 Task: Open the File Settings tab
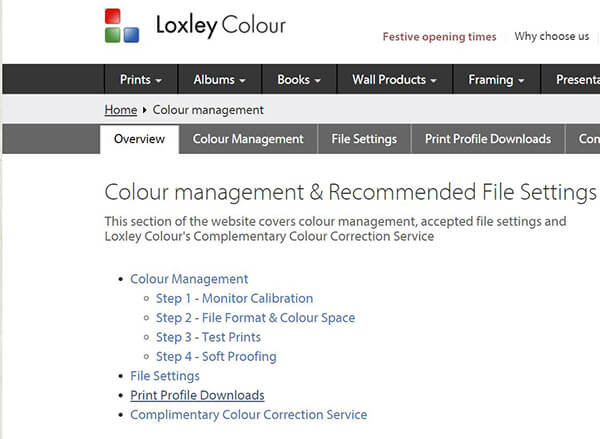point(364,139)
